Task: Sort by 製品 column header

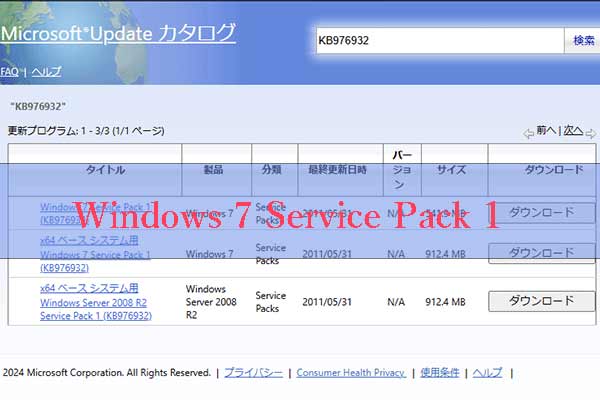Action: [x=213, y=169]
